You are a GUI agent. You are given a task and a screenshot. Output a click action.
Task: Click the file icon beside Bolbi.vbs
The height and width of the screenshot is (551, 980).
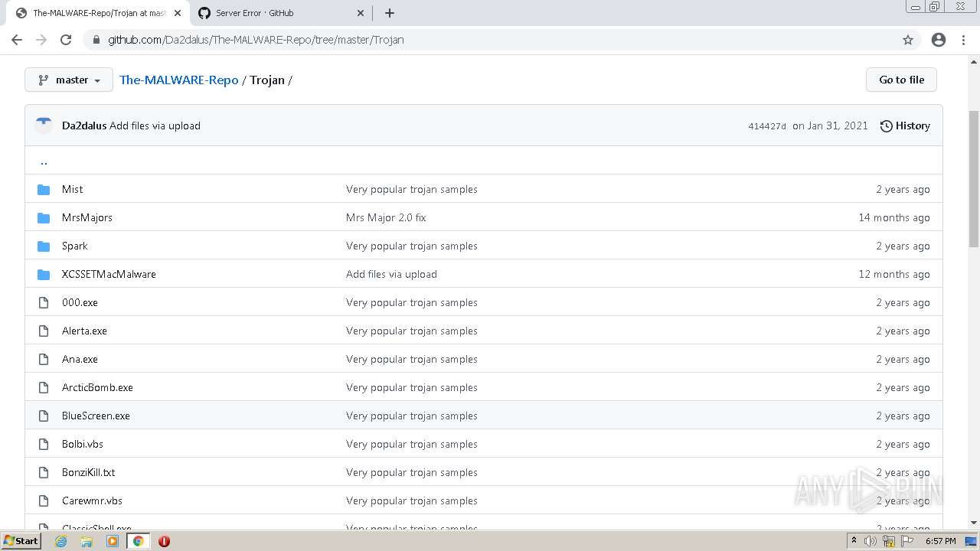pos(44,444)
